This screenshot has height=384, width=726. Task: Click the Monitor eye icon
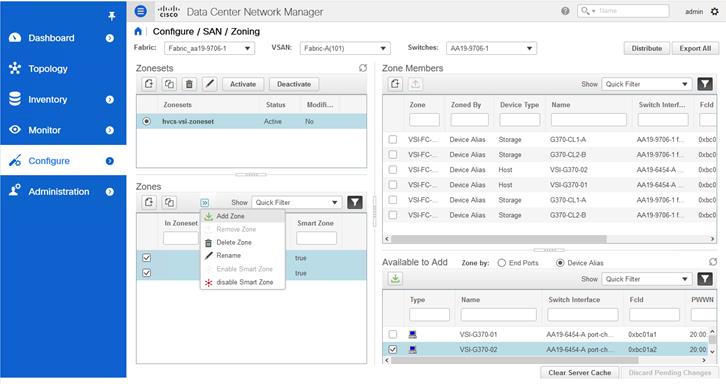15,130
